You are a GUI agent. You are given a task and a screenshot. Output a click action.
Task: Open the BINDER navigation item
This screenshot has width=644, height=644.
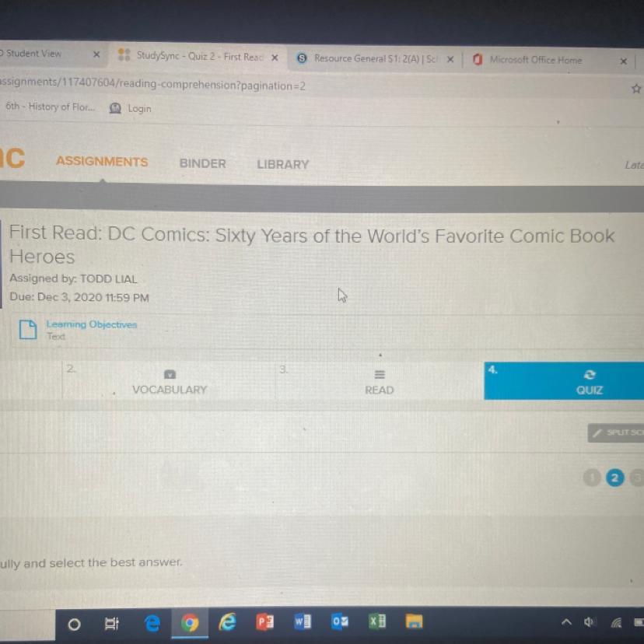[202, 163]
